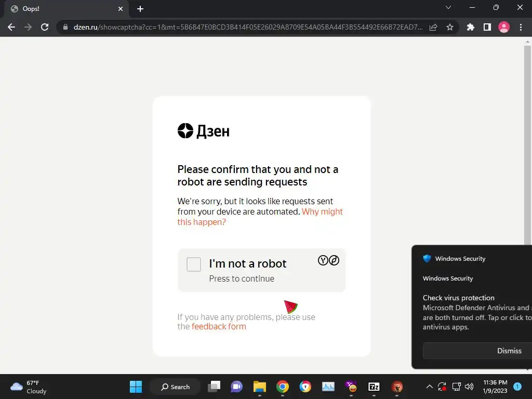Open the tab search dropdown arrow

[x=448, y=7]
